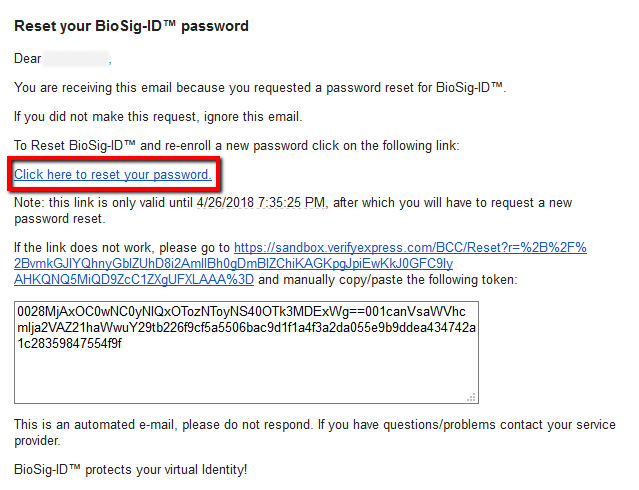
Task: Click the 'Click here to reset your password' link
Action: (x=112, y=174)
